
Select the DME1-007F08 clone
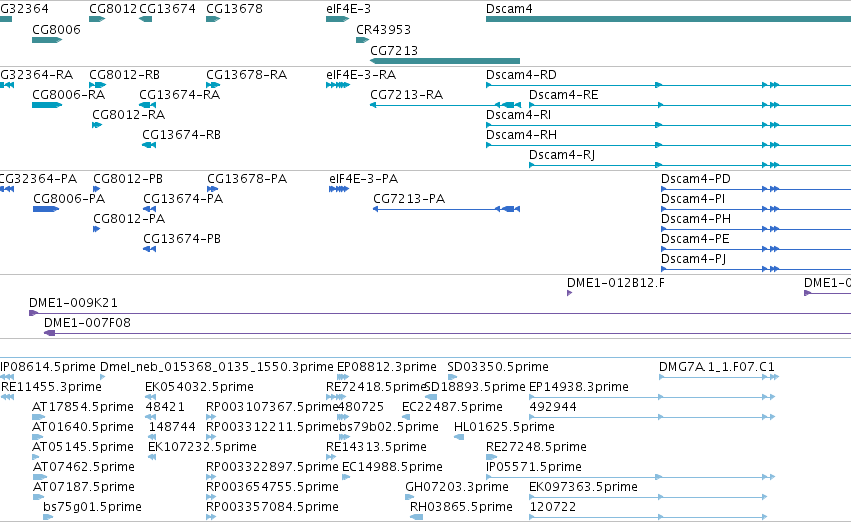pyautogui.click(x=447, y=333)
